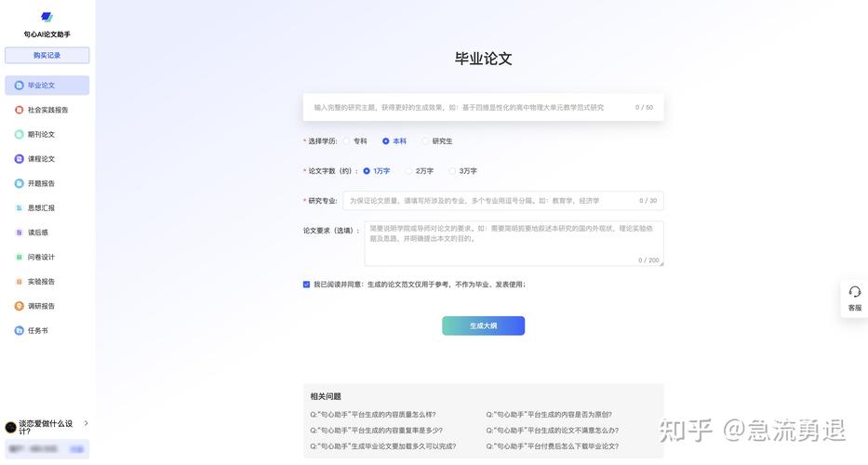This screenshot has height=465, width=868.
Task: Click the 购买记录 button
Action: pyautogui.click(x=47, y=56)
